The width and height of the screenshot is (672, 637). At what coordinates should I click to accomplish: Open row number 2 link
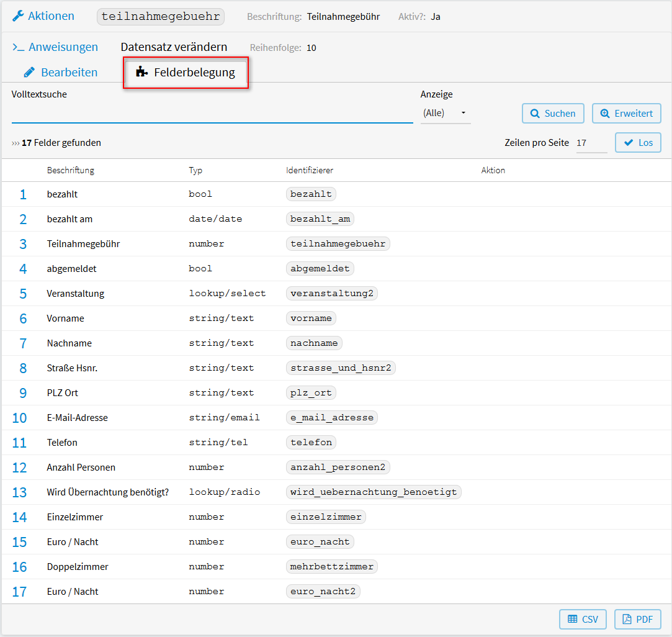coord(23,219)
